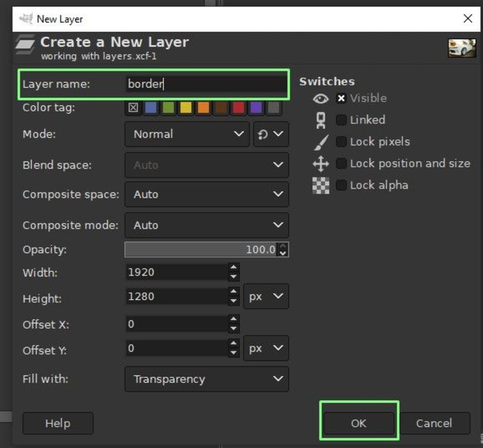This screenshot has width=483, height=448.
Task: Open the layer mode group switch icon
Action: 271,134
